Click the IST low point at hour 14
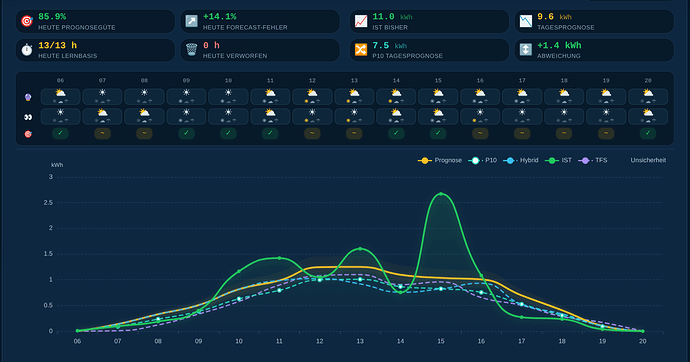The height and width of the screenshot is (362, 690). pos(400,292)
